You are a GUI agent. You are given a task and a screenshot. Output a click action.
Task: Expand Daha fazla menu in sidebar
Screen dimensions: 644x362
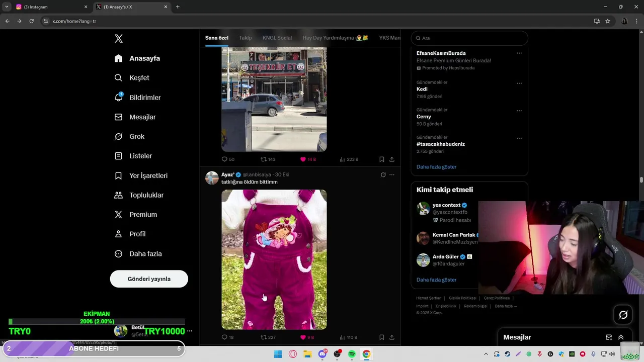[138, 254]
